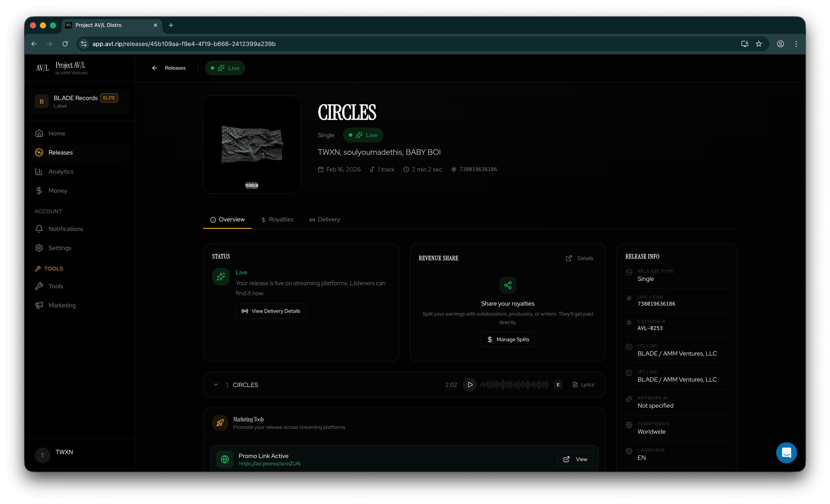This screenshot has width=830, height=504.
Task: Open Notifications bell item
Action: point(79,229)
